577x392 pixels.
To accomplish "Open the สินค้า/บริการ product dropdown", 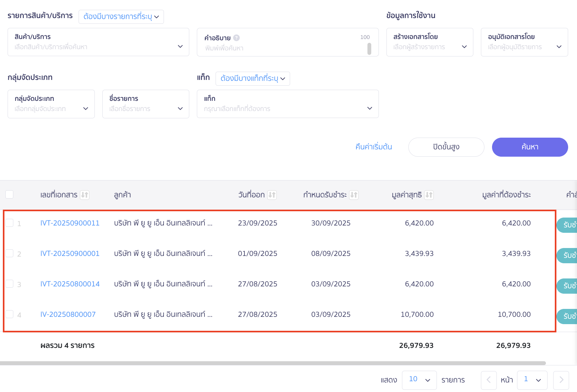I will click(98, 42).
